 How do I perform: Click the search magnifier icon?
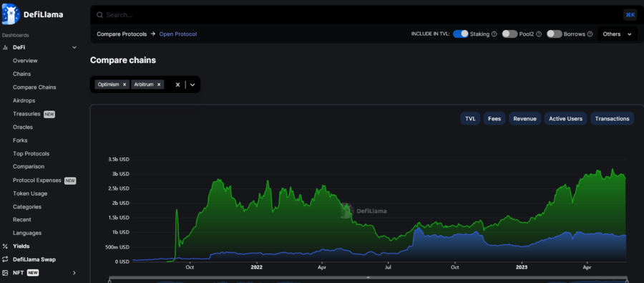[99, 15]
